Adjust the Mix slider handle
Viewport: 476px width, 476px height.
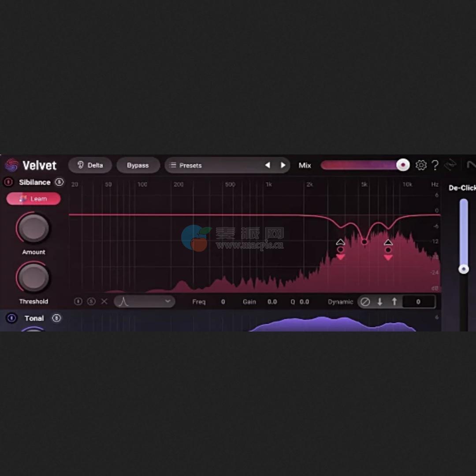tap(402, 165)
